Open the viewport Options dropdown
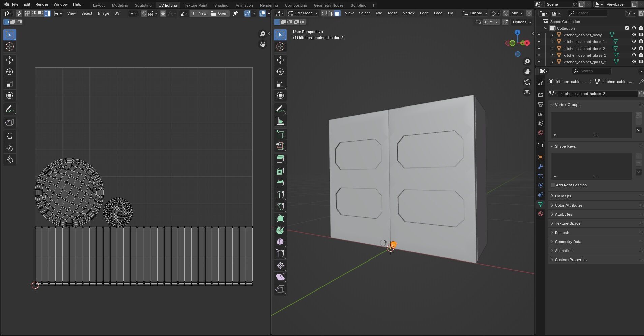The image size is (644, 336). pos(522,22)
